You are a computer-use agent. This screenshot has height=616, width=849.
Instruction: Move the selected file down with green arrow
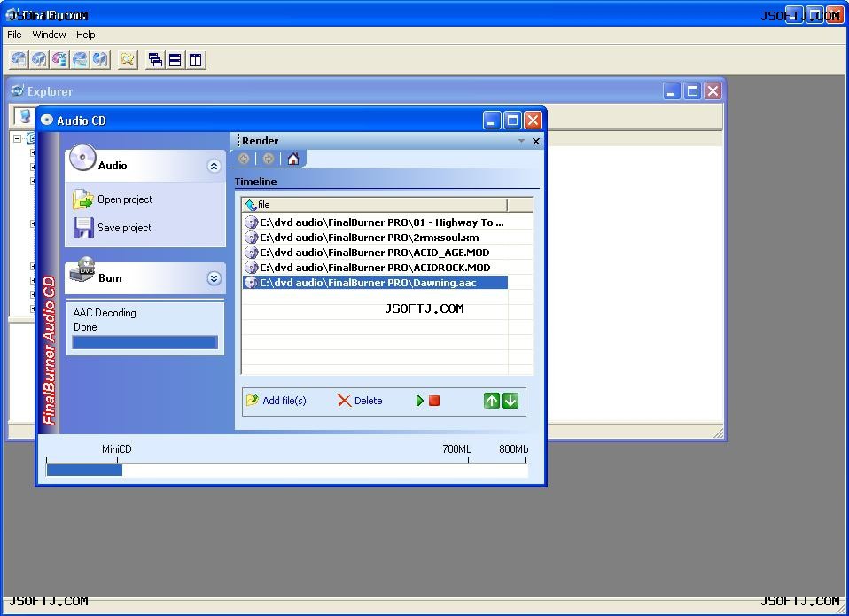pyautogui.click(x=510, y=401)
